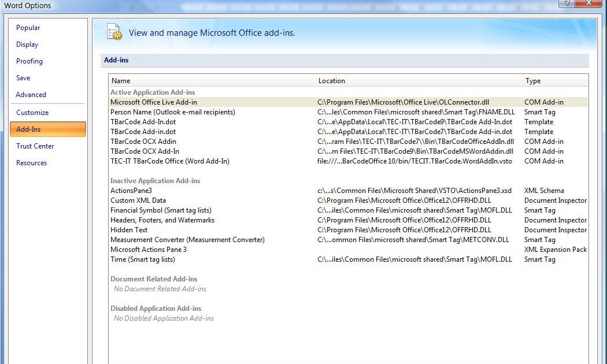607x364 pixels.
Task: Click the Active Application Add-ins heading
Action: click(153, 92)
